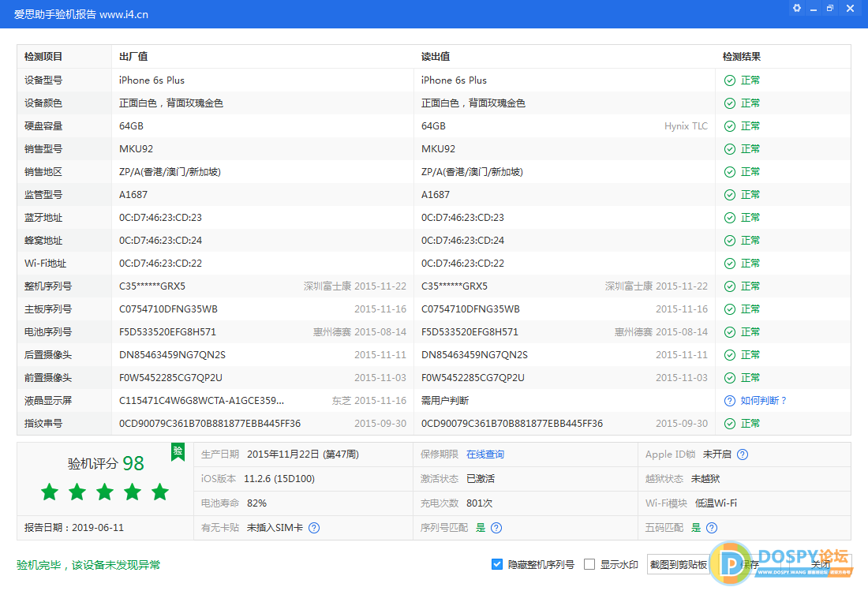The image size is (868, 591).
Task: Click the green check icon for 销售型号
Action: [x=730, y=149]
